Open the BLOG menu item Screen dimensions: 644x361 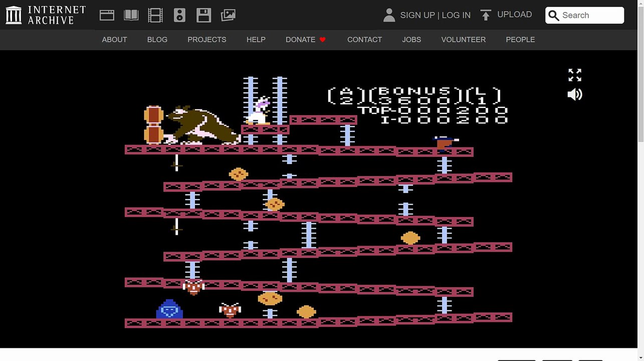click(x=157, y=40)
